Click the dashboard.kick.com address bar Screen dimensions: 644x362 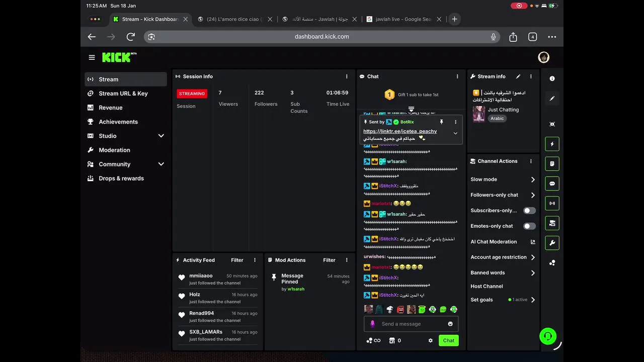pyautogui.click(x=322, y=37)
